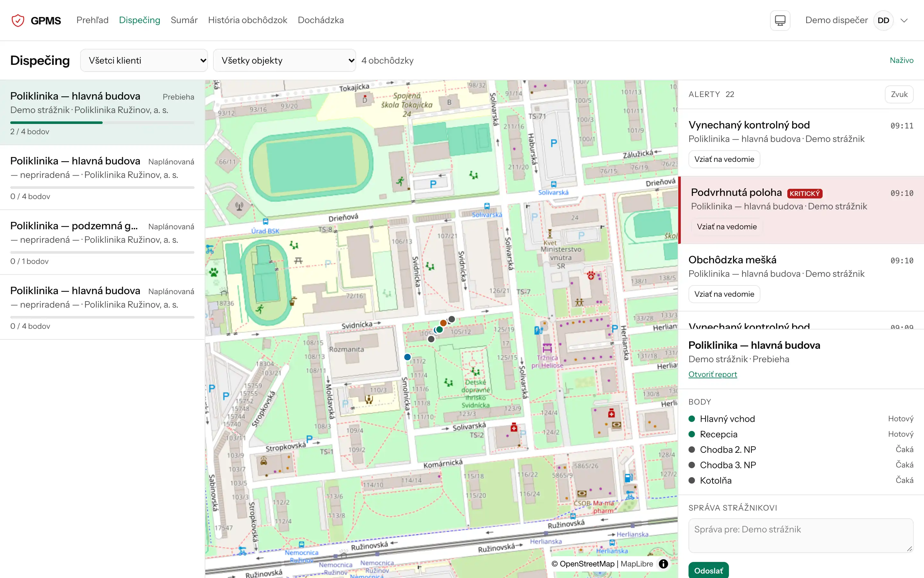Click the Ma-ma pharm pharmacy label
The height and width of the screenshot is (578, 924).
pyautogui.click(x=603, y=507)
